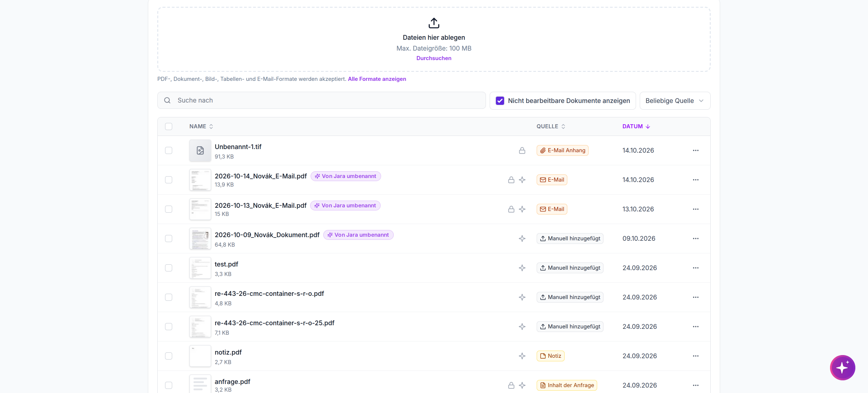Open the three-dot menu for test.pdf
868x393 pixels.
[696, 268]
